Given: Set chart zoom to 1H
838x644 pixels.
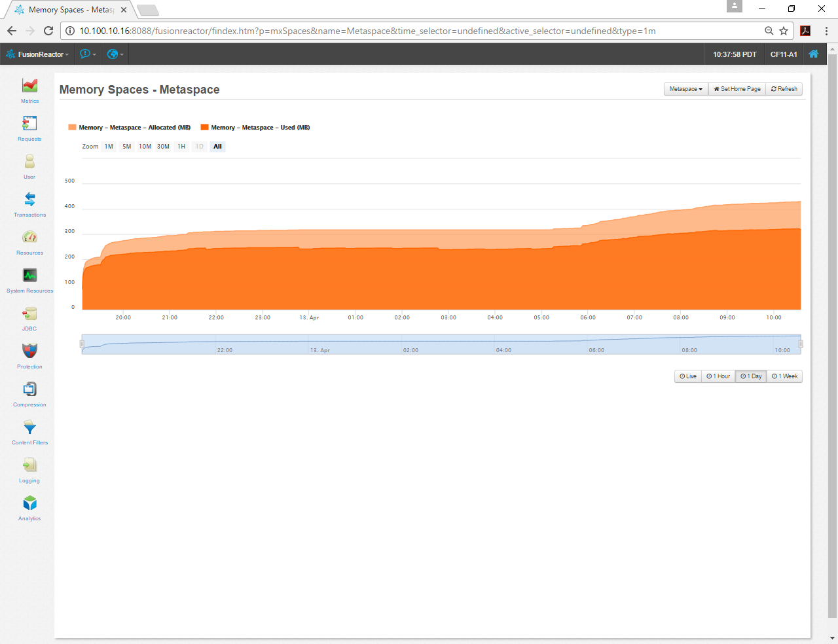Looking at the screenshot, I should coord(181,147).
